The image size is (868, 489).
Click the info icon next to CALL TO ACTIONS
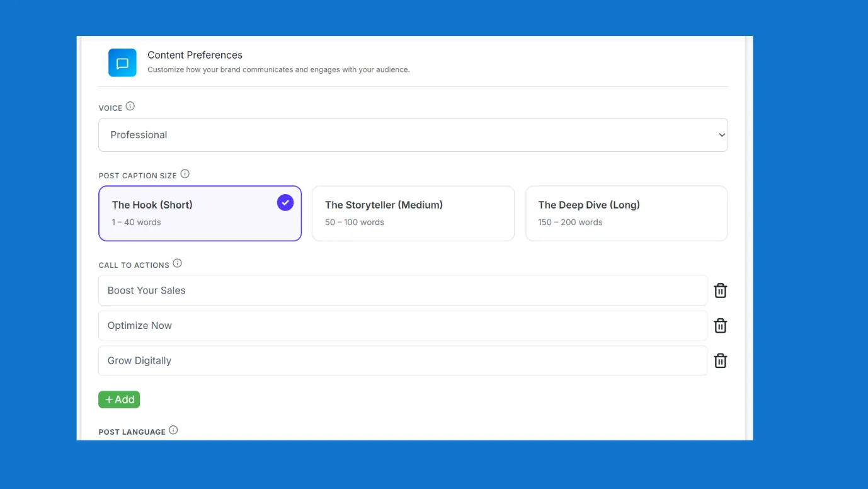pyautogui.click(x=178, y=263)
